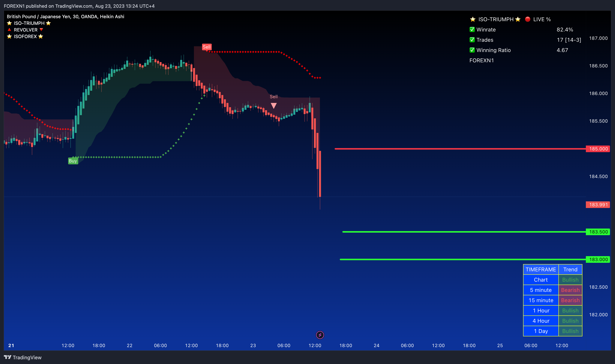Click the 183.000 green price label
This screenshot has height=364, width=615.
pos(598,260)
